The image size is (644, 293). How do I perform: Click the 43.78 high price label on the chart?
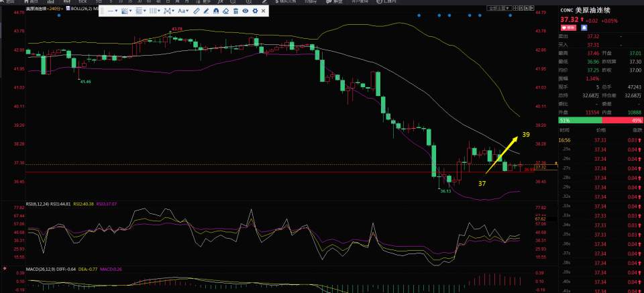(x=176, y=29)
